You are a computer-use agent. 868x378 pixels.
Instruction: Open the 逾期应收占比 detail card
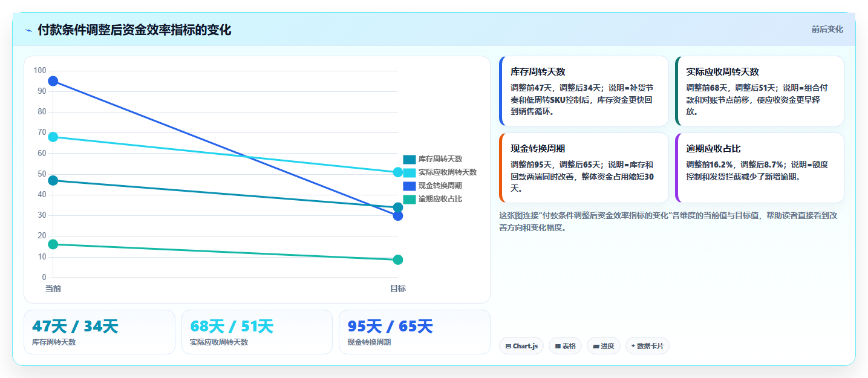[759, 168]
